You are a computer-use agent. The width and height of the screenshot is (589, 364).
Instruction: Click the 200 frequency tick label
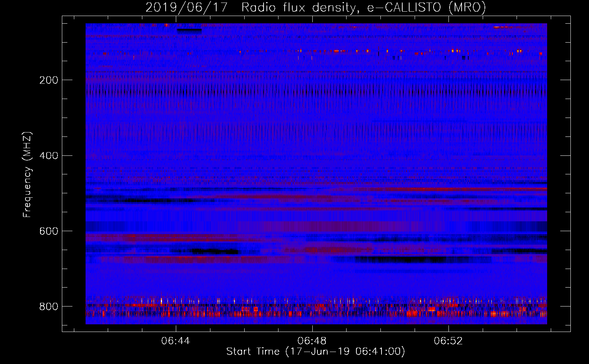[49, 80]
